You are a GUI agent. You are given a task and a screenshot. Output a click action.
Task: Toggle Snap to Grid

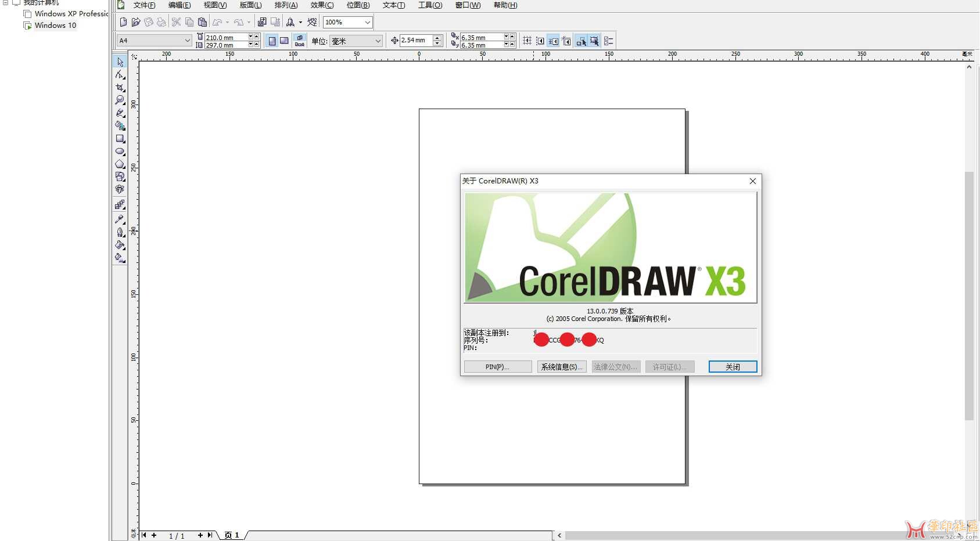point(527,41)
